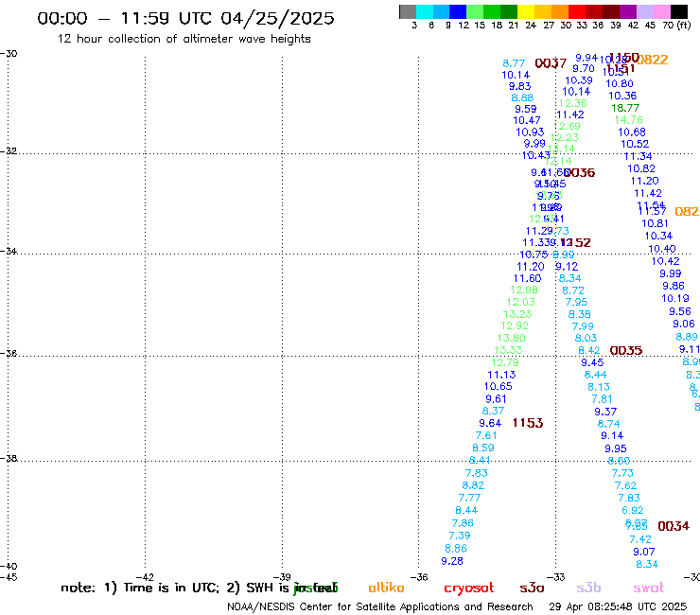The width and height of the screenshot is (700, 615).
Task: Click wave height value '7.61'
Action: point(486,436)
